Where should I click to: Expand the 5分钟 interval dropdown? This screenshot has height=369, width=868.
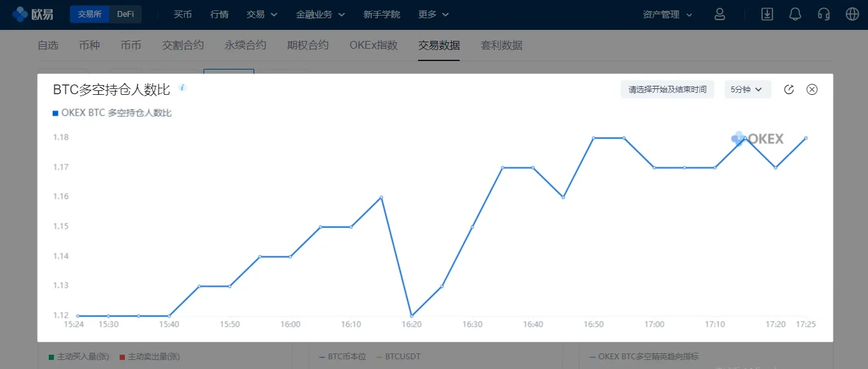[x=747, y=90]
